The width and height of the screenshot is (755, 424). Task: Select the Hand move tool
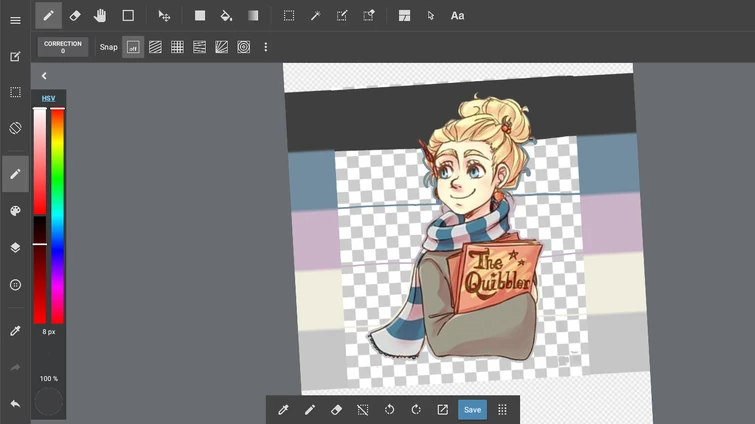click(x=100, y=16)
